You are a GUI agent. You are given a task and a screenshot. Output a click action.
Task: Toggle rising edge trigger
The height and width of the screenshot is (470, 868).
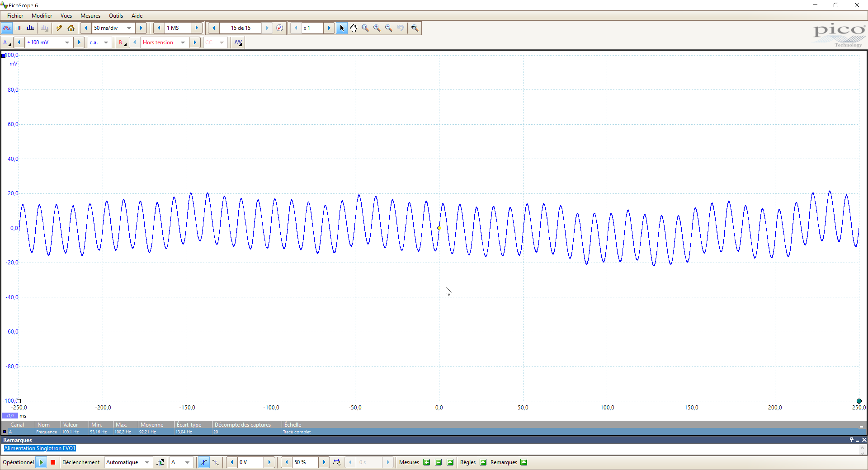(204, 462)
